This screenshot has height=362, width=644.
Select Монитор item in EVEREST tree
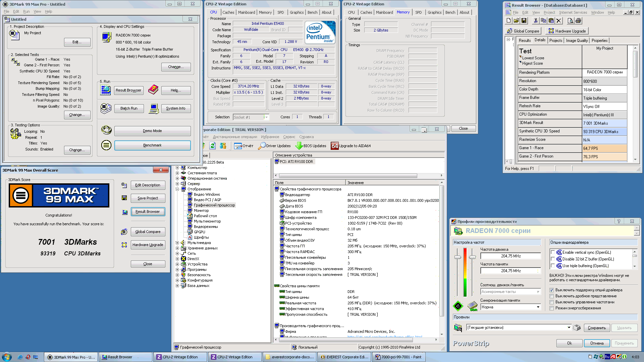pos(201,210)
